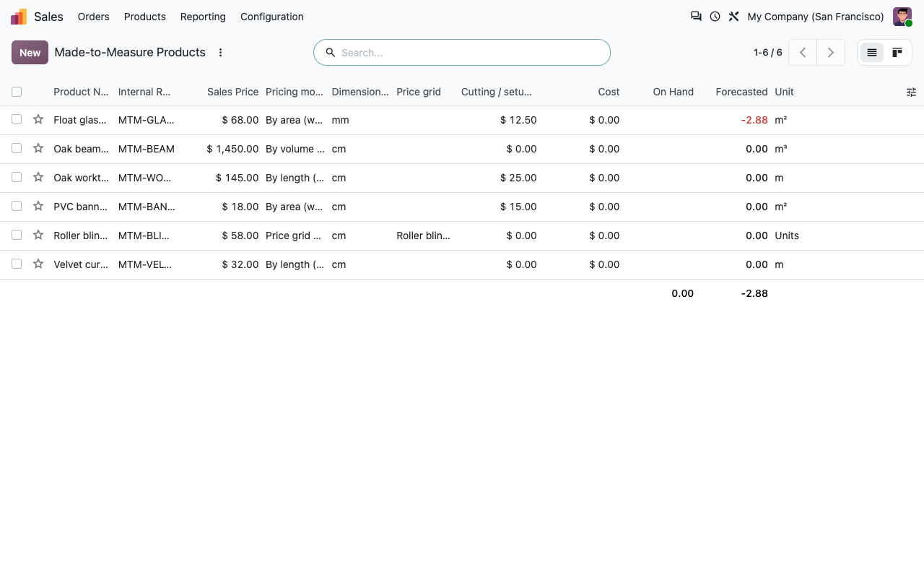
Task: Star the Float glass product as favorite
Action: click(38, 119)
